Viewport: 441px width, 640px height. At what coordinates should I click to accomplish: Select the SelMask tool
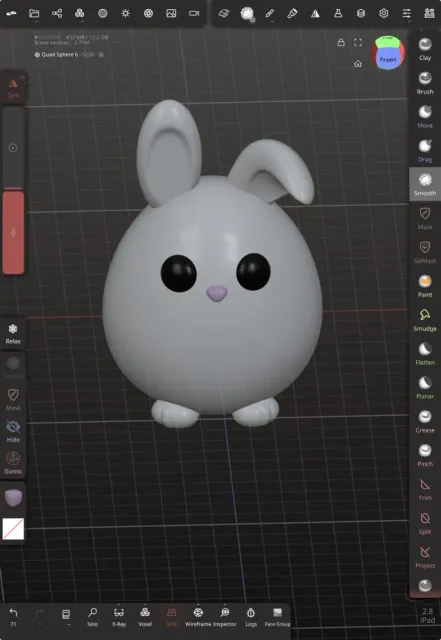[425, 252]
